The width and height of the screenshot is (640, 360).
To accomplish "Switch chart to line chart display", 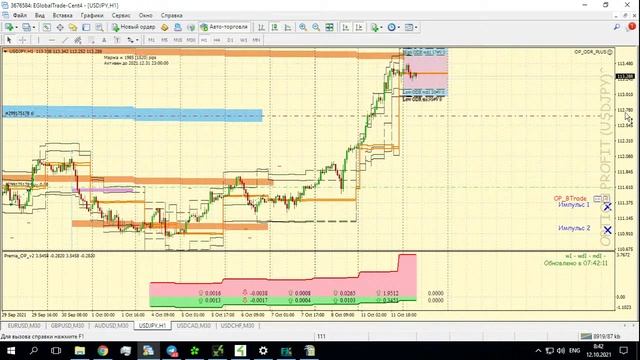I will point(288,27).
